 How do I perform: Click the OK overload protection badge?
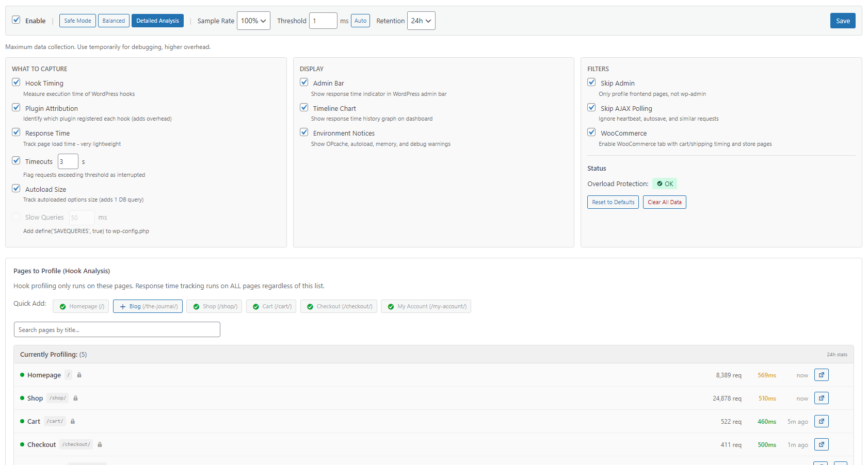[665, 184]
